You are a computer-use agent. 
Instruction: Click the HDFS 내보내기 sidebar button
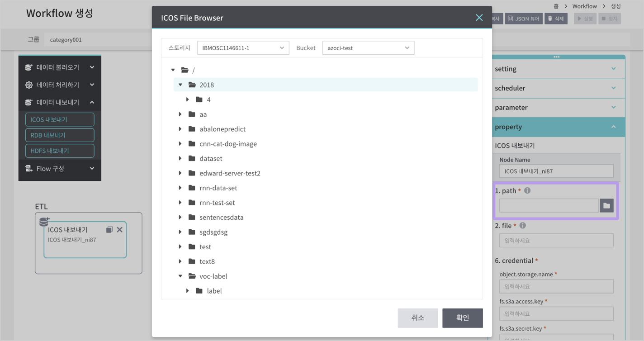[60, 151]
